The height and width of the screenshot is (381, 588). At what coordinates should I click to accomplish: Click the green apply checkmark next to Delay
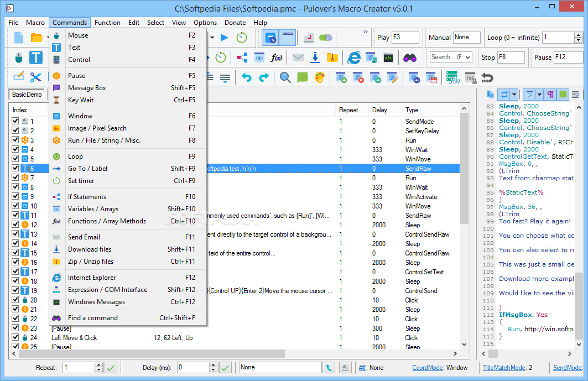tap(225, 368)
